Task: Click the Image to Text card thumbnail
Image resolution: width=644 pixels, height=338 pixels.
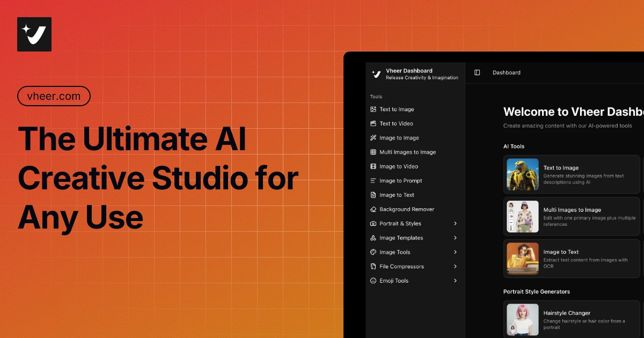Action: tap(523, 258)
